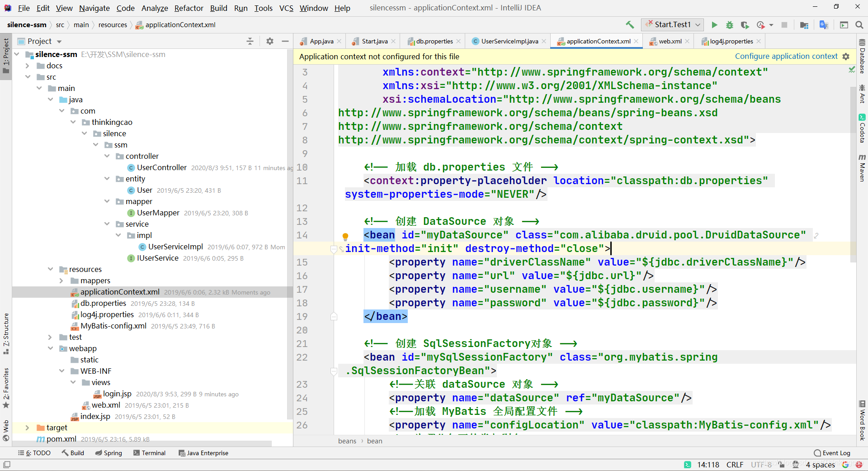Run with Coverage using the shield icon
868x471 pixels.
(x=745, y=25)
